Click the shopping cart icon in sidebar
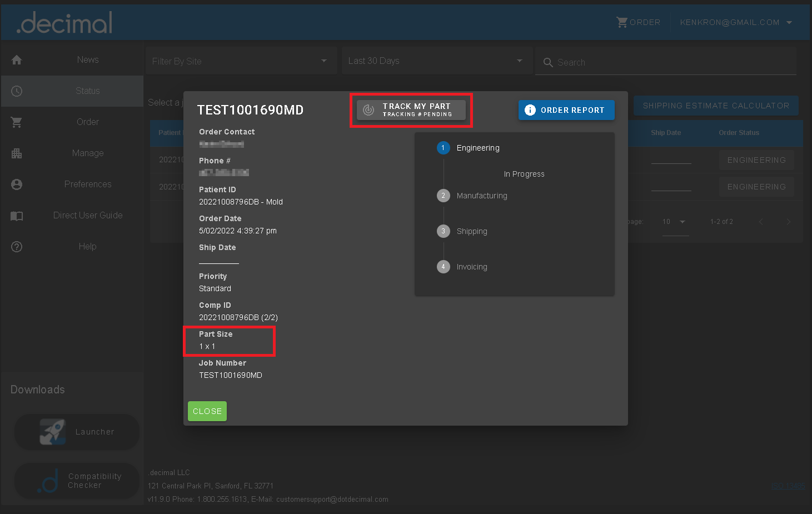Image resolution: width=812 pixels, height=514 pixels. pyautogui.click(x=17, y=122)
